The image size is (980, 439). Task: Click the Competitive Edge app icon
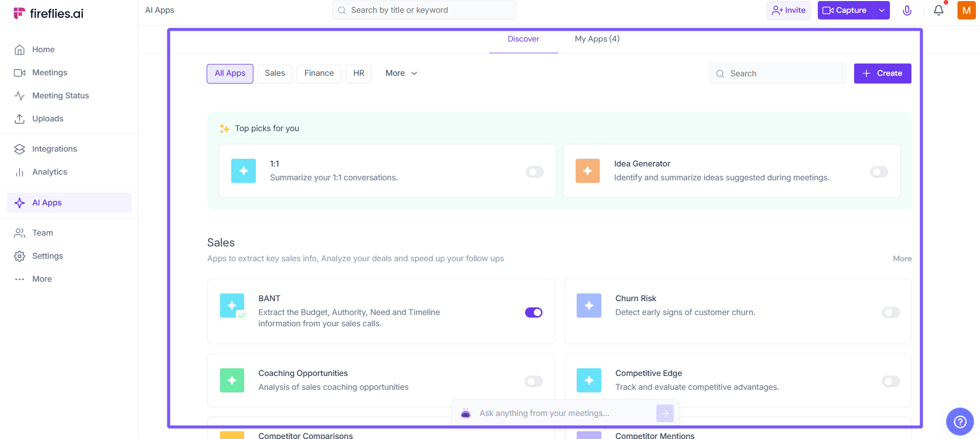coord(589,381)
